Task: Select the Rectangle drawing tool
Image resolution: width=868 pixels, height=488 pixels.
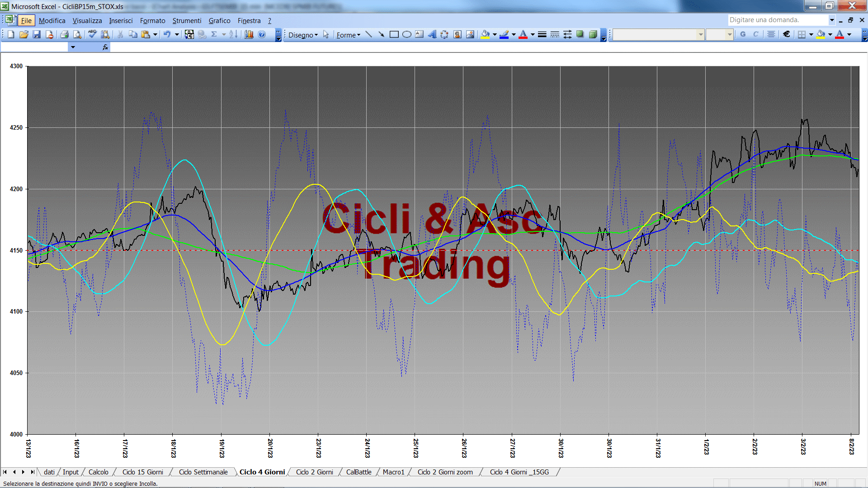Action: pos(394,34)
